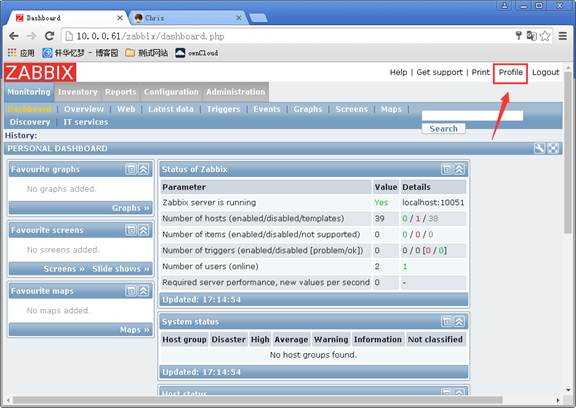Collapse the Host status widget
Screen dimensions: 576x408
coord(460,393)
